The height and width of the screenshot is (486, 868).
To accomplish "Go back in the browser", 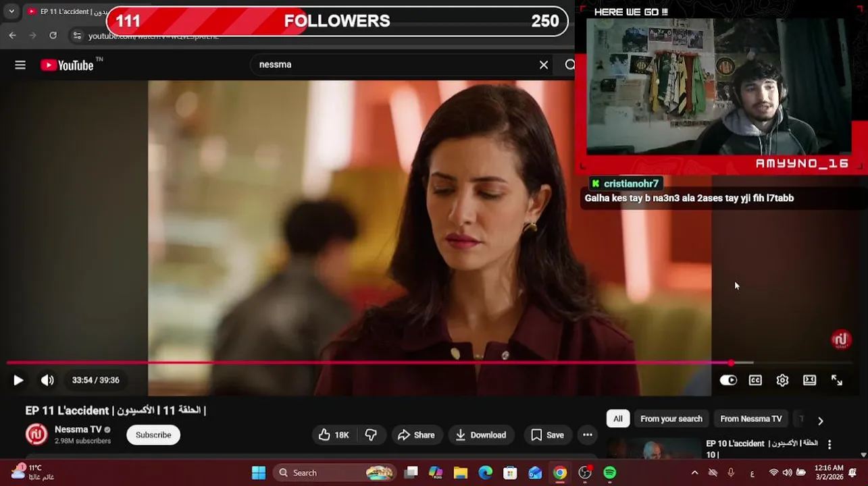I will (12, 36).
